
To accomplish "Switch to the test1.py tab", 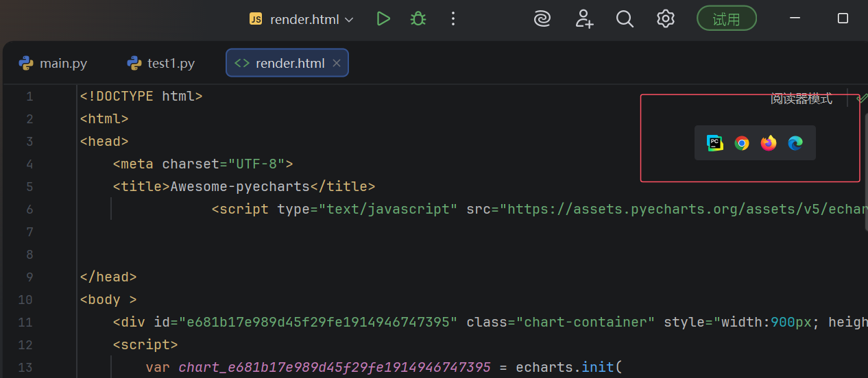I will tap(161, 64).
